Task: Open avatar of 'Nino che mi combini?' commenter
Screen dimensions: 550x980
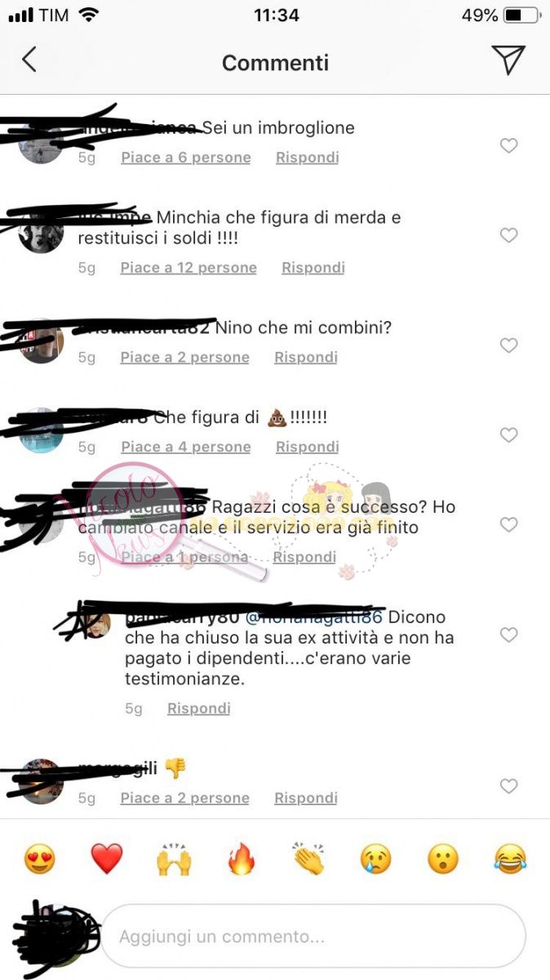Action: click(x=41, y=341)
